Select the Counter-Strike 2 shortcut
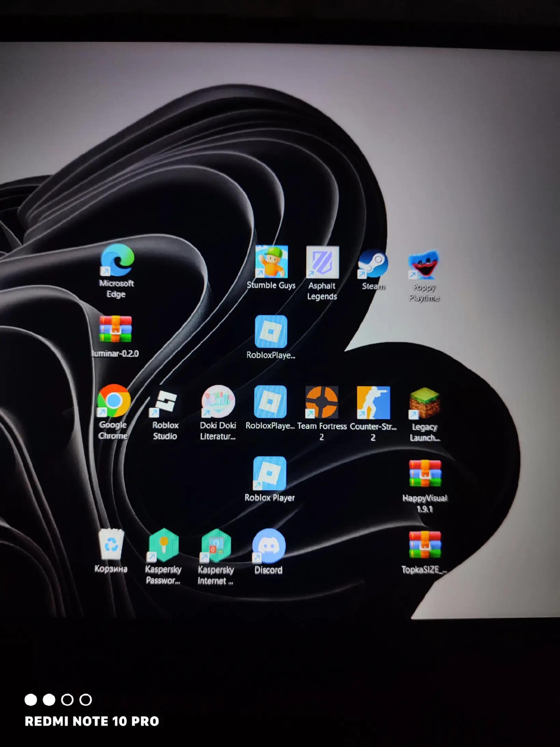The image size is (560, 747). click(373, 403)
